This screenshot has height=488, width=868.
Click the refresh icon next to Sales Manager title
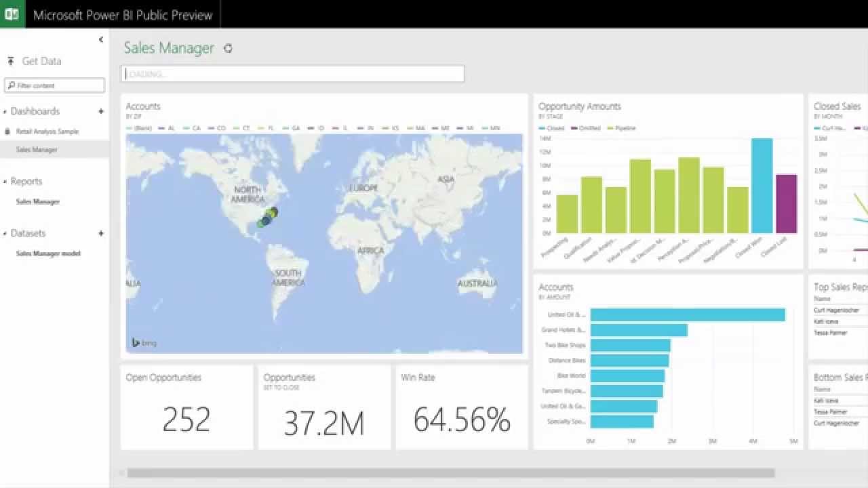[x=228, y=48]
